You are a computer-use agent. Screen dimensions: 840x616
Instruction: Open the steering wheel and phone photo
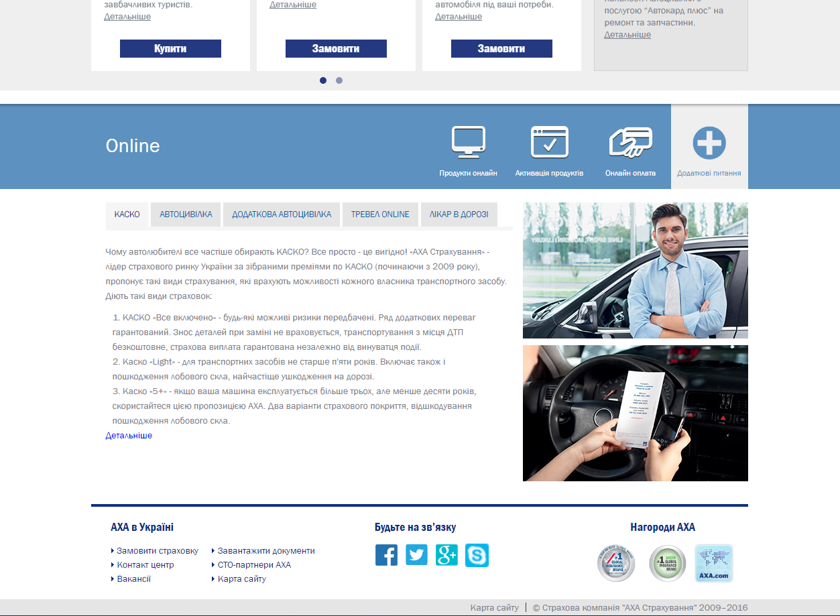coord(636,413)
